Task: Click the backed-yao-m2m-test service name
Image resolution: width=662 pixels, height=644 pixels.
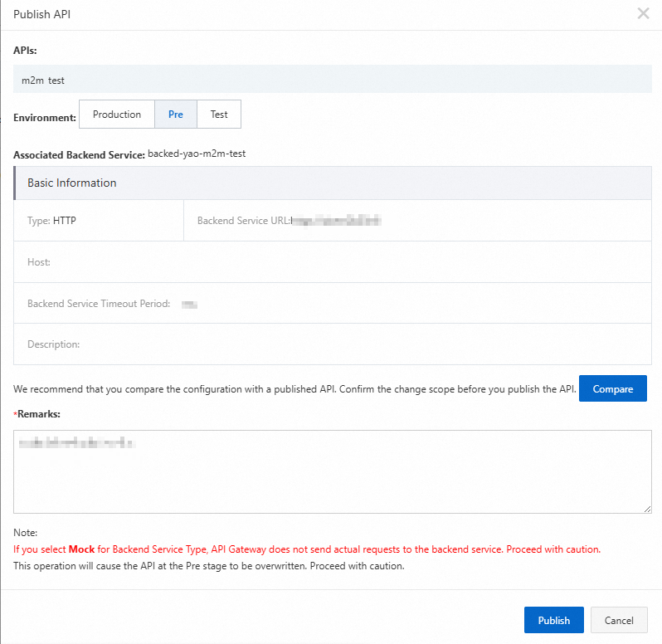Action: pyautogui.click(x=197, y=154)
